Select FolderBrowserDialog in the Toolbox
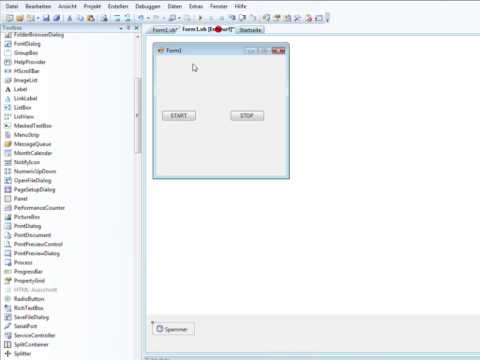The height and width of the screenshot is (360, 480). [39, 35]
